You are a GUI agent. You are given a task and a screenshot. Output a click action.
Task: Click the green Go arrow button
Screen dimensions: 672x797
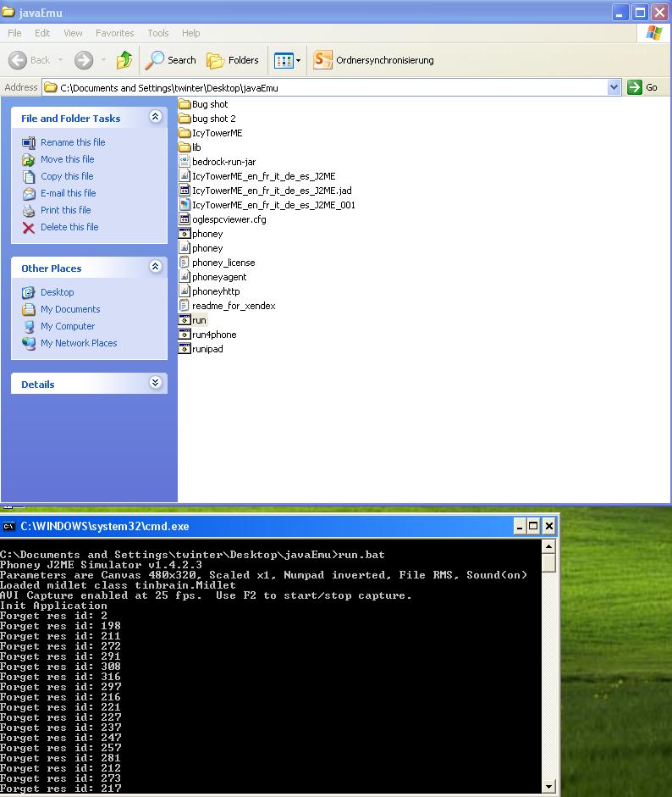(635, 87)
